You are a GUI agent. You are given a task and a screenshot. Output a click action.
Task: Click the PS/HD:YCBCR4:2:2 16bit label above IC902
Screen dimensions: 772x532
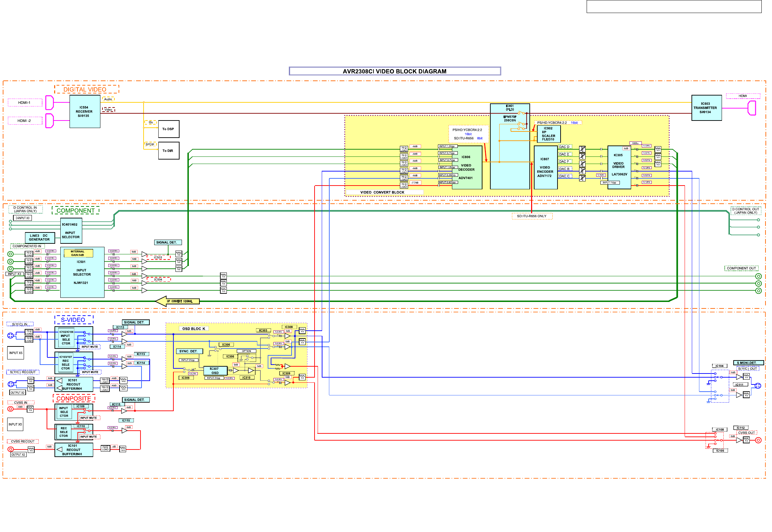558,123
